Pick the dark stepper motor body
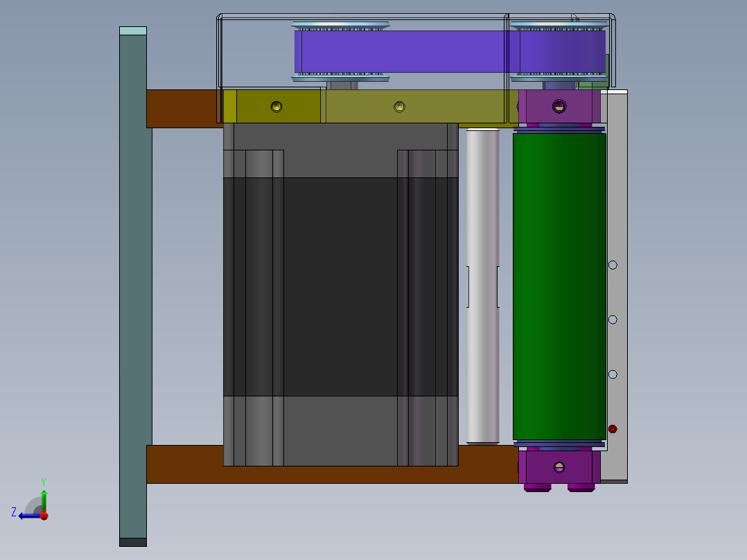 click(341, 294)
